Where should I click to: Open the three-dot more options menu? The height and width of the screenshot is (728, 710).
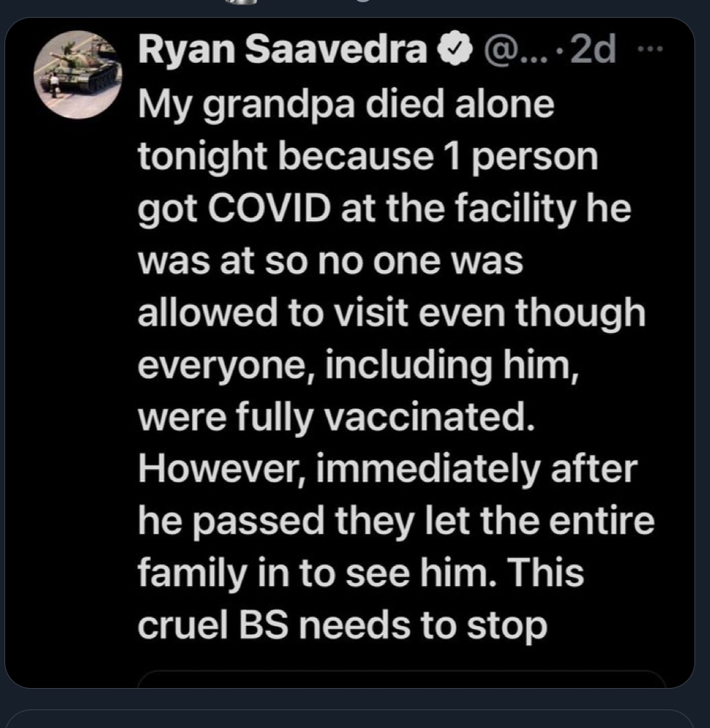pyautogui.click(x=650, y=48)
